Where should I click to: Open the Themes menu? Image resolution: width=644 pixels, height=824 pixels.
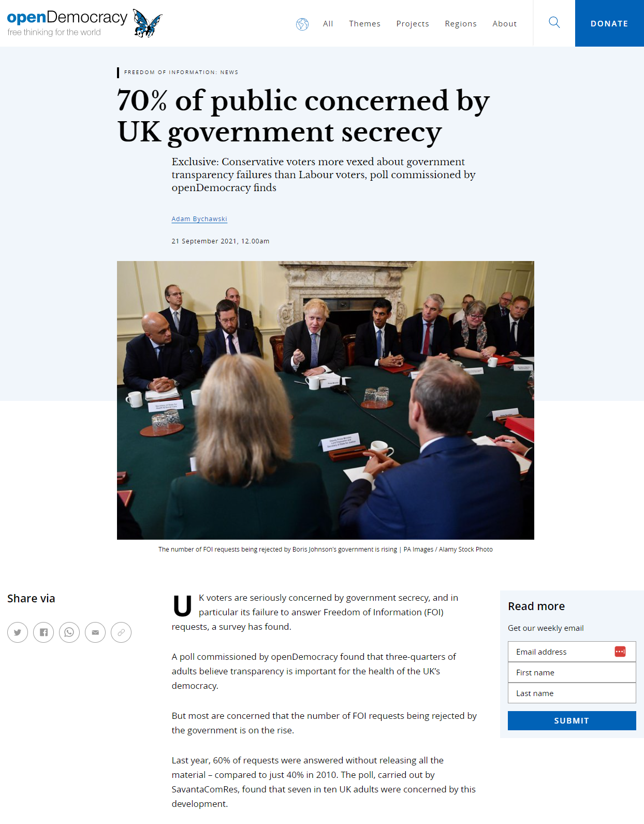tap(364, 24)
